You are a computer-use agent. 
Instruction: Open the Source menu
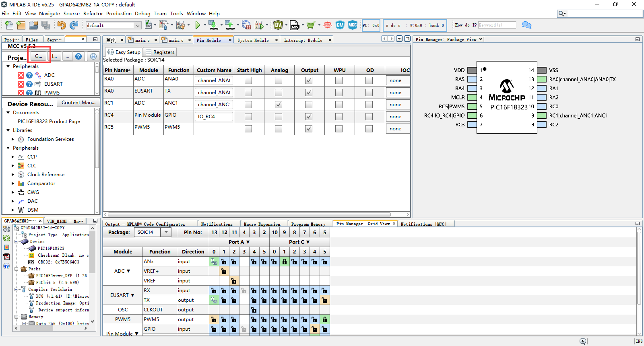click(72, 14)
